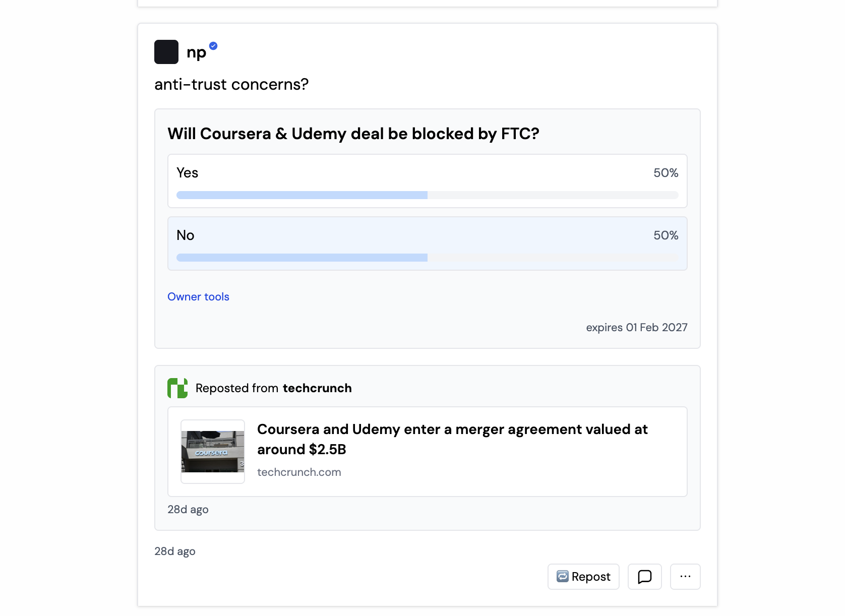Open the comment speech-bubble icon

(644, 576)
